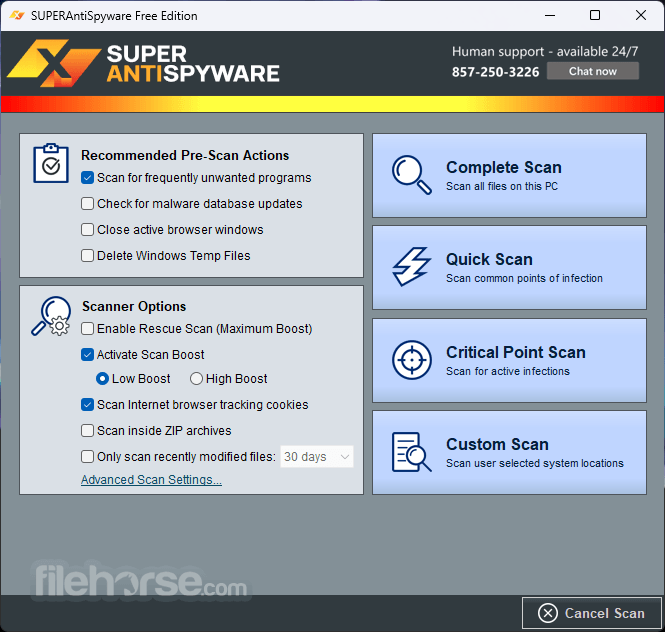The image size is (665, 632).
Task: Check Only scan recently modified files
Action: tap(87, 457)
